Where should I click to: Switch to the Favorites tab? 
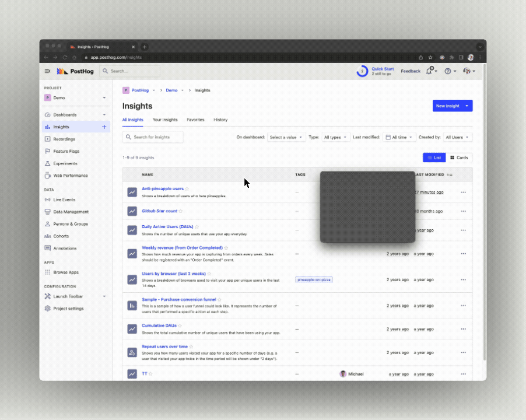tap(195, 120)
